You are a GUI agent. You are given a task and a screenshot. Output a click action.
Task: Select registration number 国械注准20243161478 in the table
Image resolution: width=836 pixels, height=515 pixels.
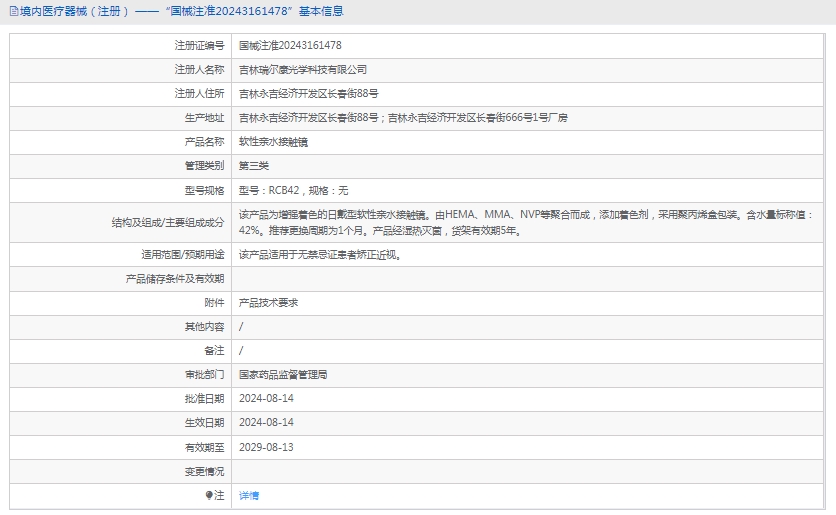[290, 46]
